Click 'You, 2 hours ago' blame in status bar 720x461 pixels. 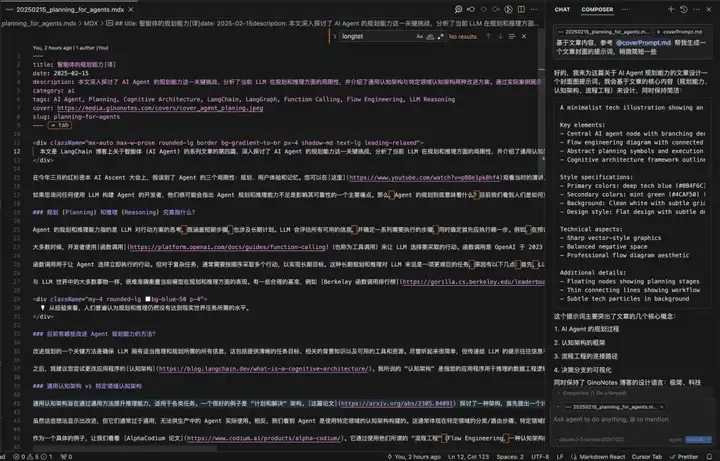[414, 457]
